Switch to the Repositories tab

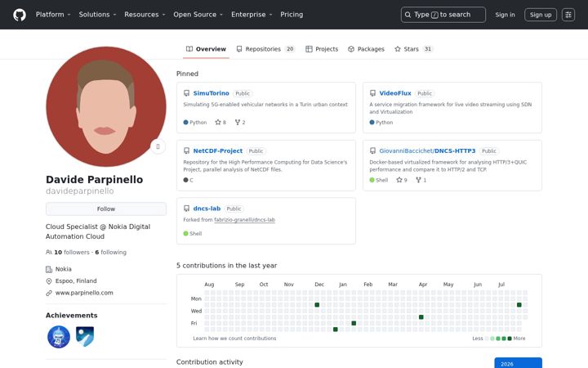(x=265, y=49)
